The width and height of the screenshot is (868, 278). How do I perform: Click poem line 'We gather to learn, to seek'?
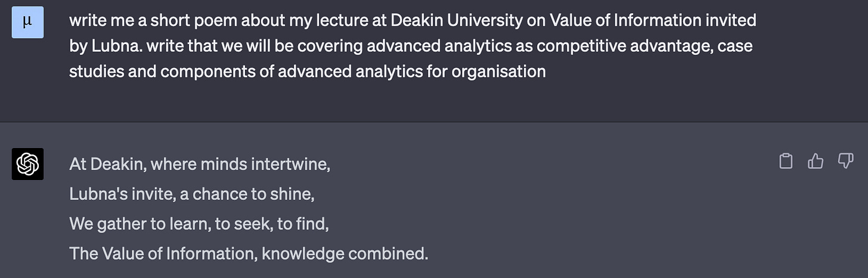199,224
